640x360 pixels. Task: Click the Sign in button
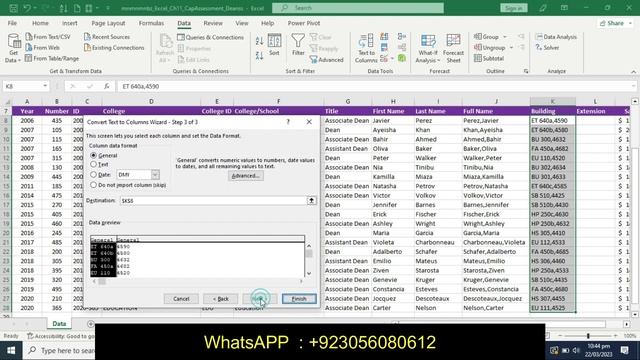(x=513, y=8)
